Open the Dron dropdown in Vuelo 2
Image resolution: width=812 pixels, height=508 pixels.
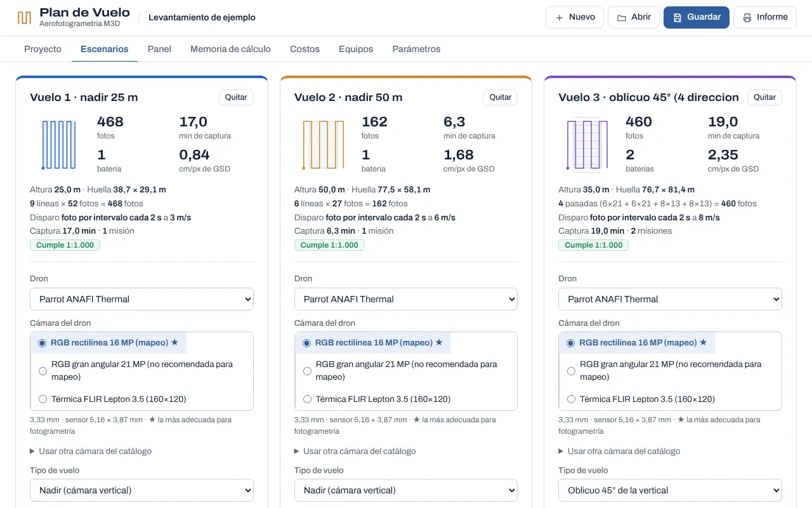click(x=406, y=299)
